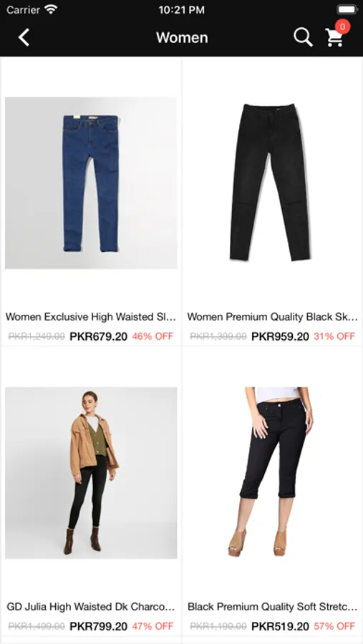Open search with magnifier icon

(303, 37)
